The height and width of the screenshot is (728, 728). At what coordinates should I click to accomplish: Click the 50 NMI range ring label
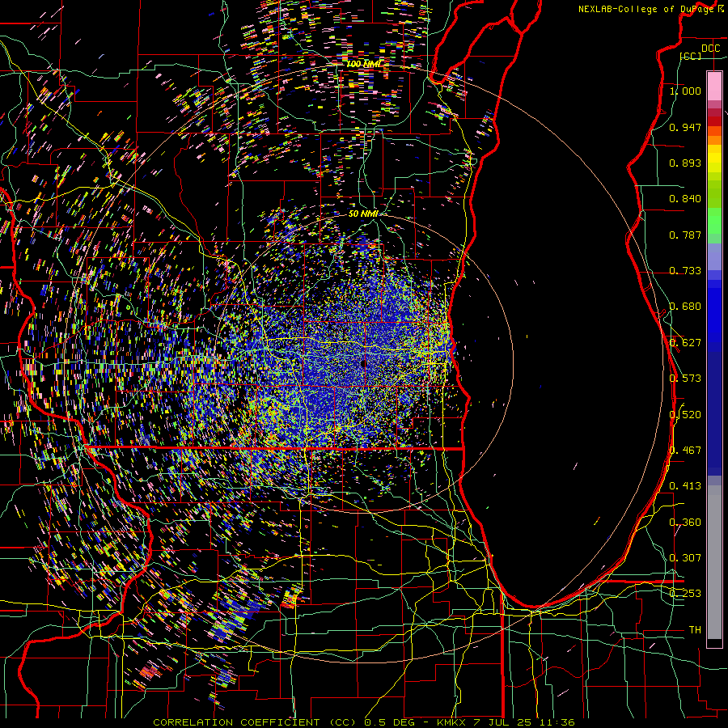coord(363,214)
